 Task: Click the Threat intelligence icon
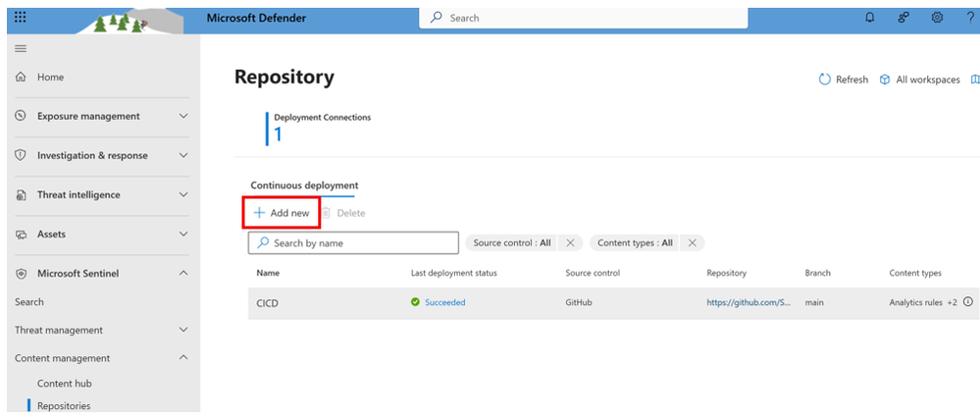21,195
